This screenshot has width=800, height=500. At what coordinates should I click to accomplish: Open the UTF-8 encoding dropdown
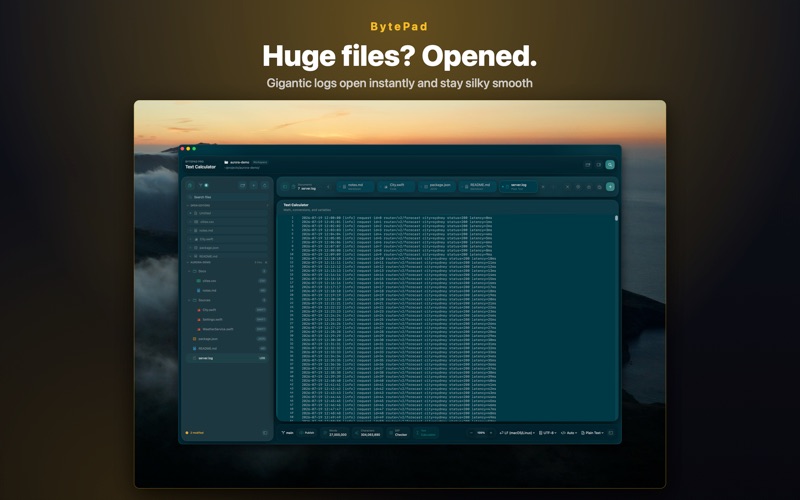pyautogui.click(x=549, y=433)
